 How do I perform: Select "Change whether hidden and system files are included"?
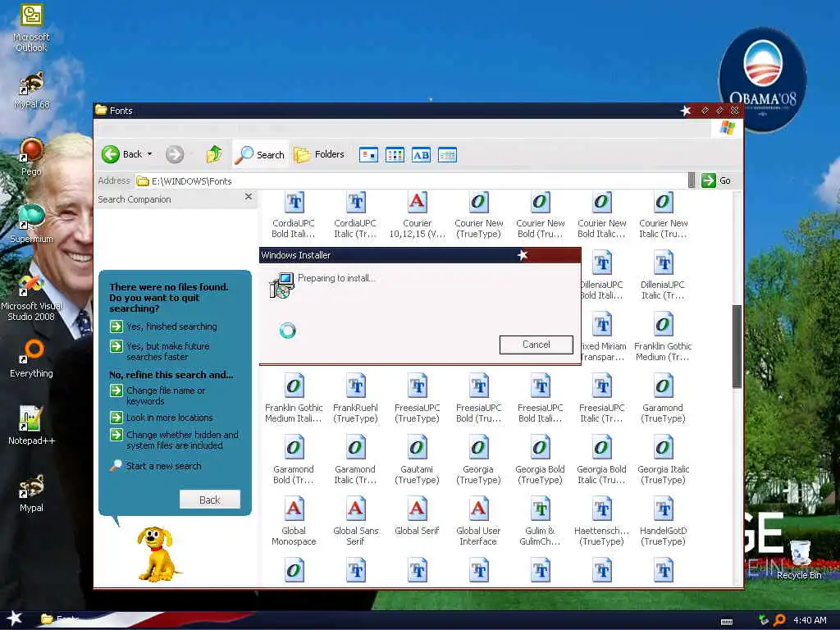coord(174,440)
